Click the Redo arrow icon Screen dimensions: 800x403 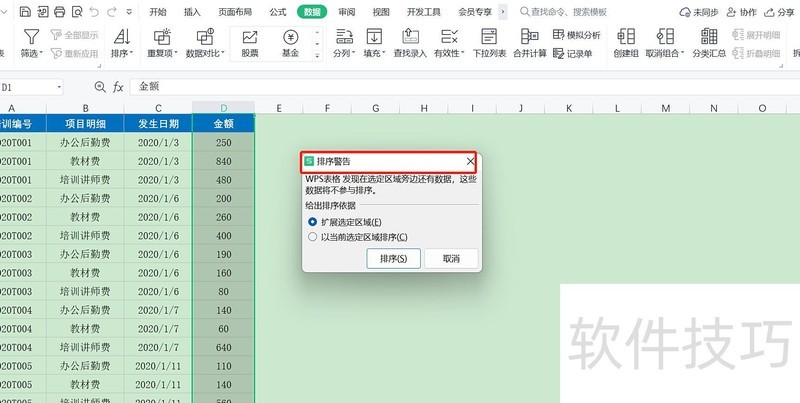[x=112, y=12]
